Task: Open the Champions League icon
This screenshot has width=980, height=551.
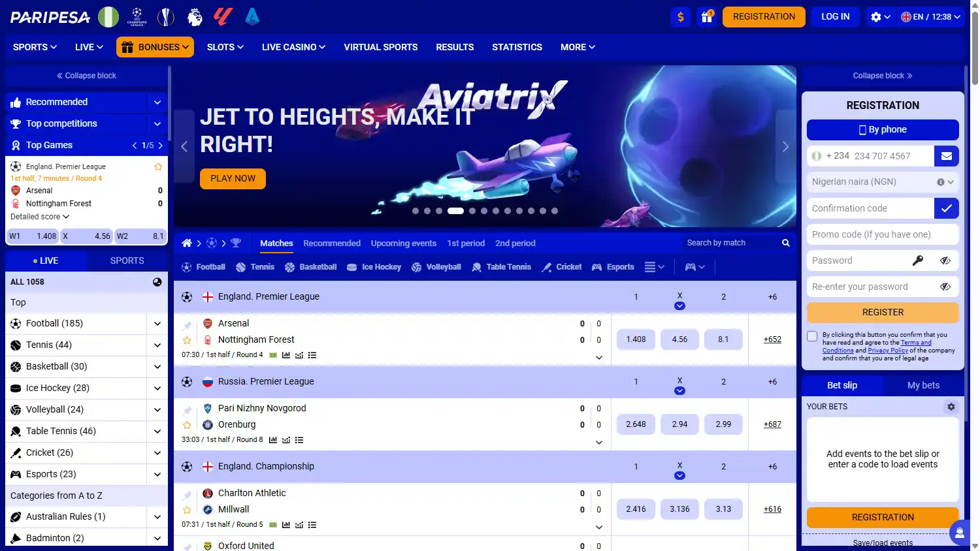Action: [137, 17]
